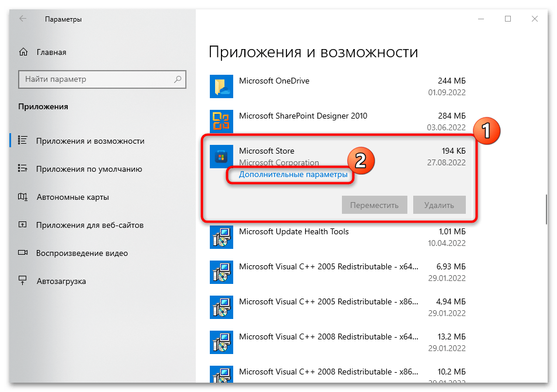Image resolution: width=557 pixels, height=392 pixels.
Task: Open Приложения по умолчанию section
Action: 89,169
